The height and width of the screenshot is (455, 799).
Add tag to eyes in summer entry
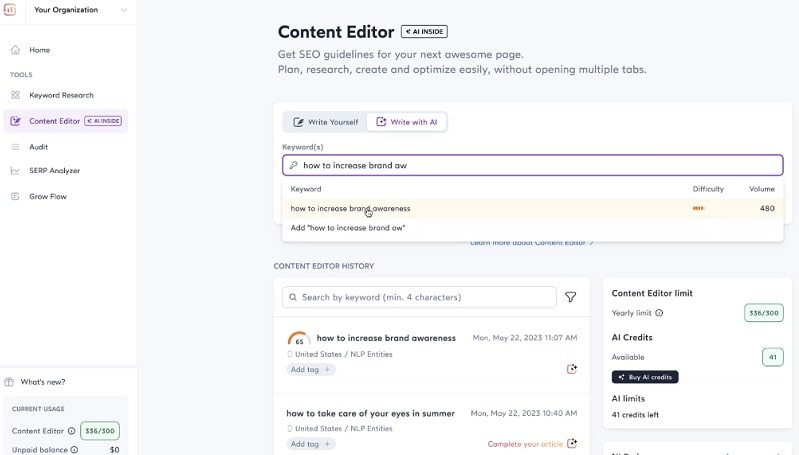click(310, 444)
